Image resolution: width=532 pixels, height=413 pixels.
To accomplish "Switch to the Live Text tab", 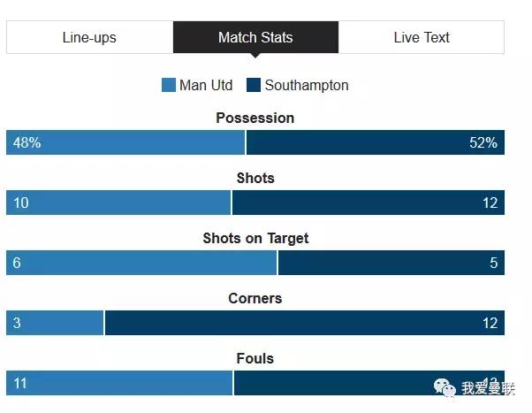I will pos(422,38).
